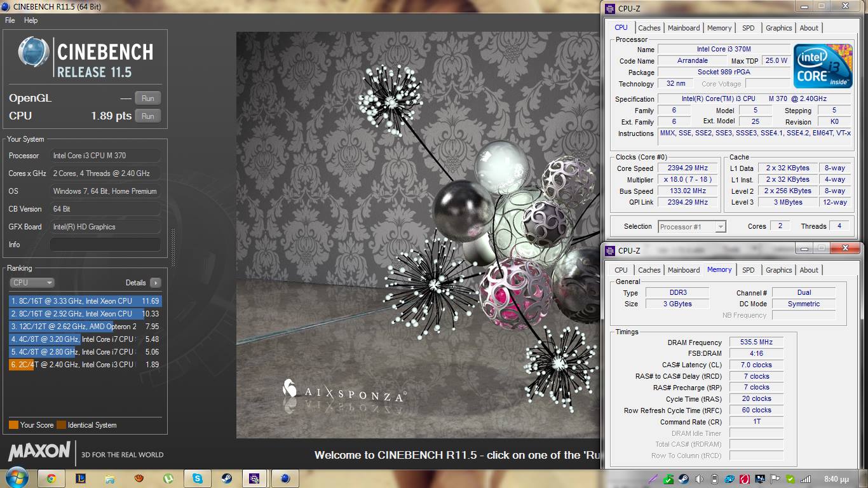The height and width of the screenshot is (488, 868).
Task: Click the orange Your Score legend swatch
Action: 13,425
